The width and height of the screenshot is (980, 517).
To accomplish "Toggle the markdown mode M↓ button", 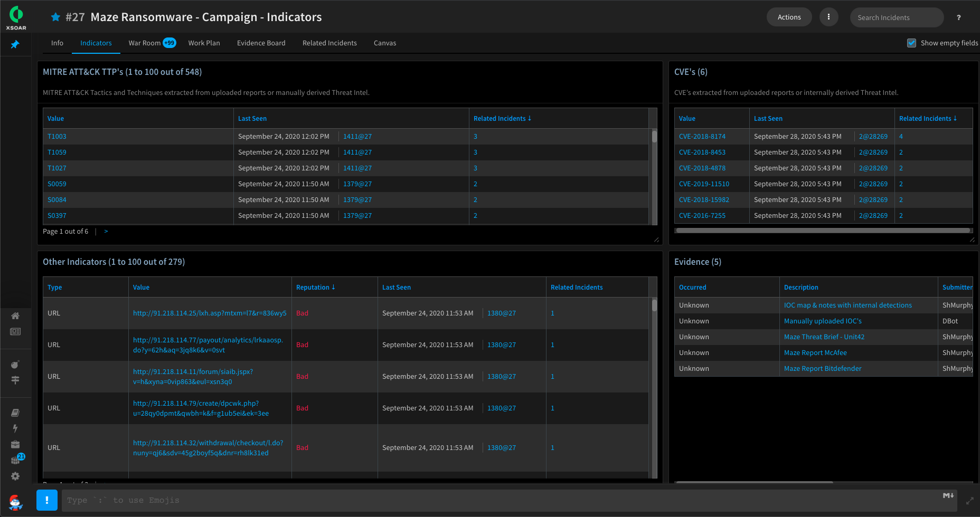I will click(948, 495).
